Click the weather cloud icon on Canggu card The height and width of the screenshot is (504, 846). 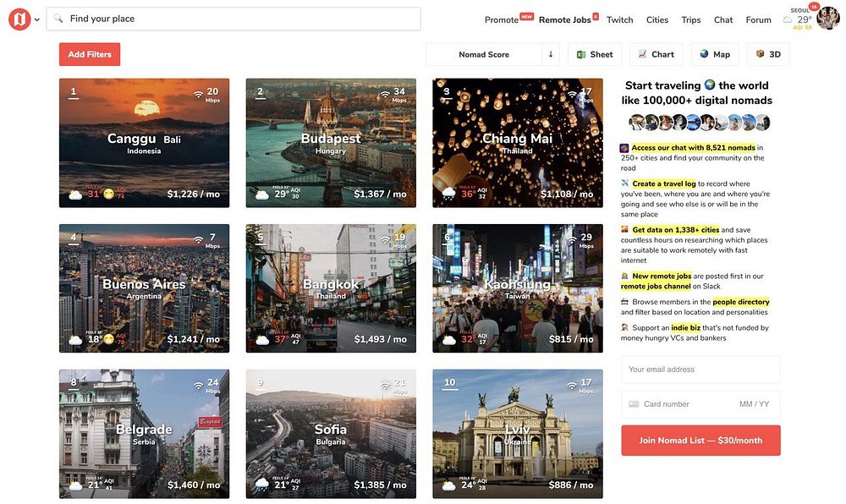point(75,194)
